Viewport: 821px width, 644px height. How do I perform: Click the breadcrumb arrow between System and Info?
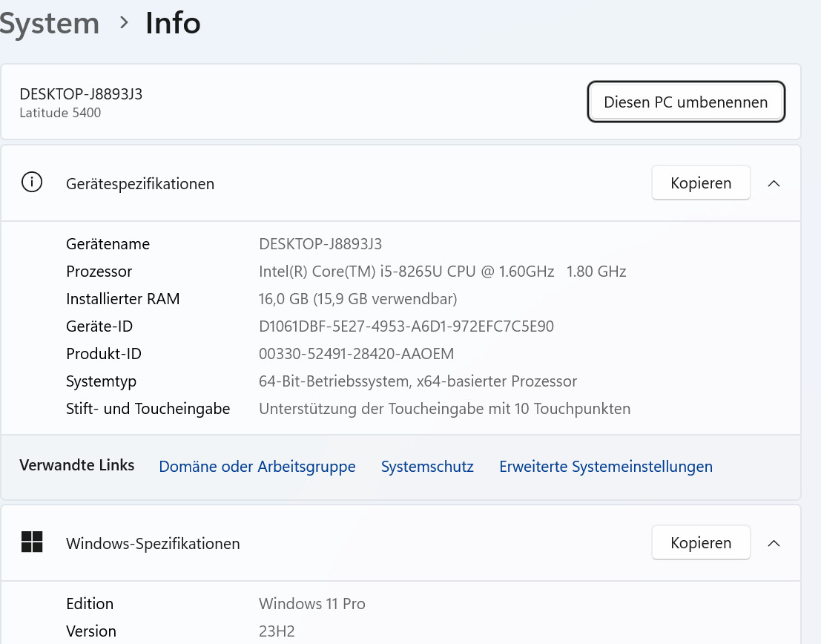tap(124, 24)
